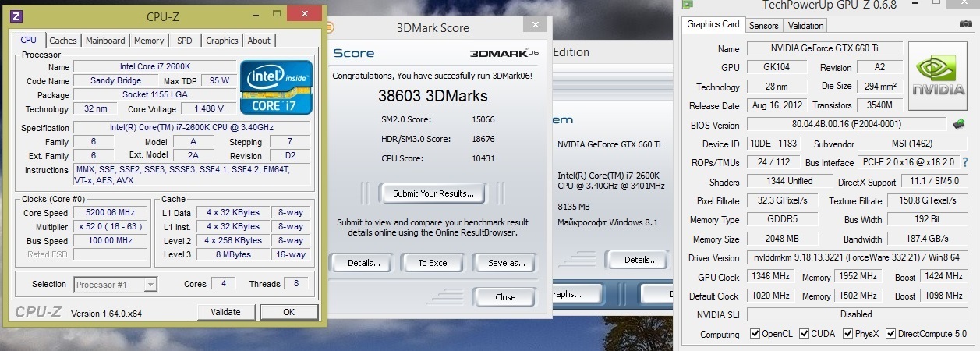
Task: Click the SM2.0 Score value 15066
Action: point(483,119)
